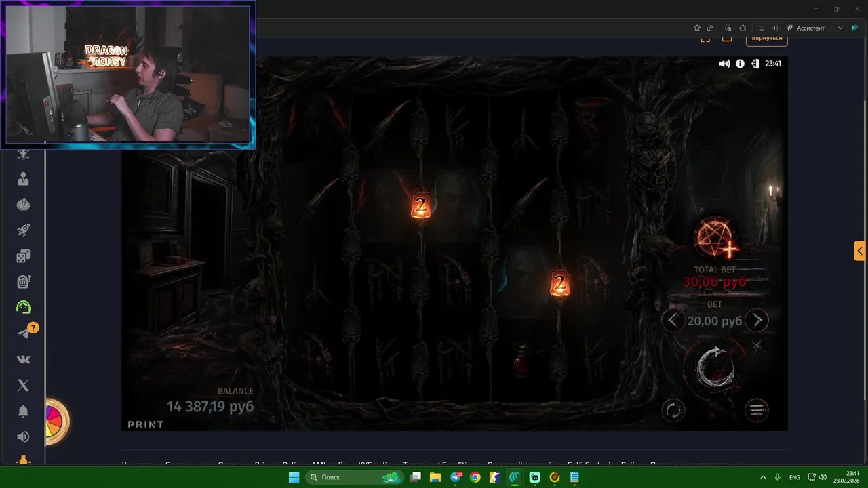868x488 pixels.
Task: Click the balance amount 14 387,19 руб
Action: tap(210, 406)
